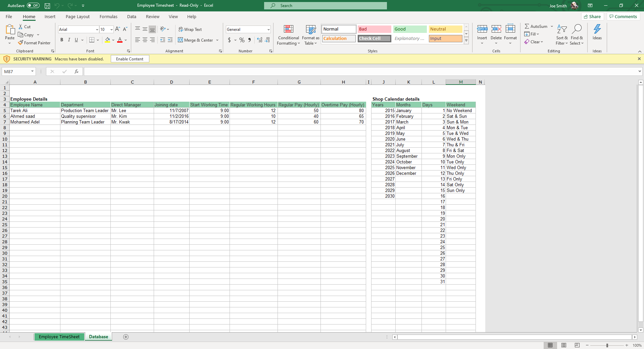
Task: Toggle the AutoSave switch
Action: coord(33,6)
